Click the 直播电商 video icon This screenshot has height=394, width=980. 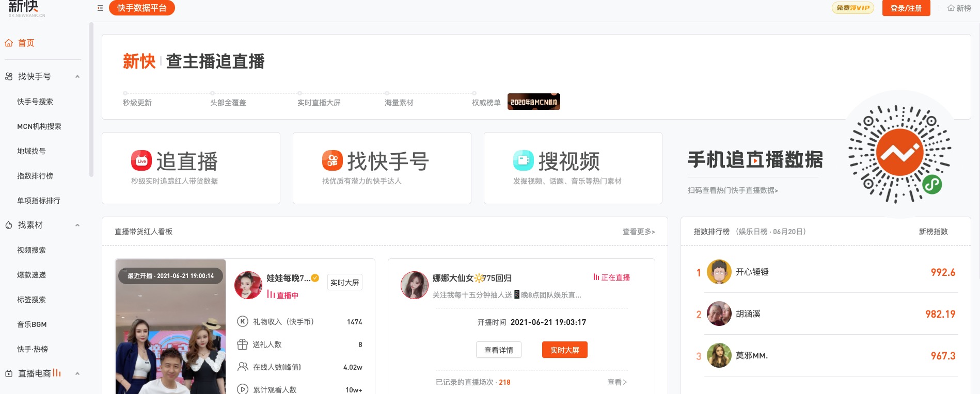(x=9, y=374)
